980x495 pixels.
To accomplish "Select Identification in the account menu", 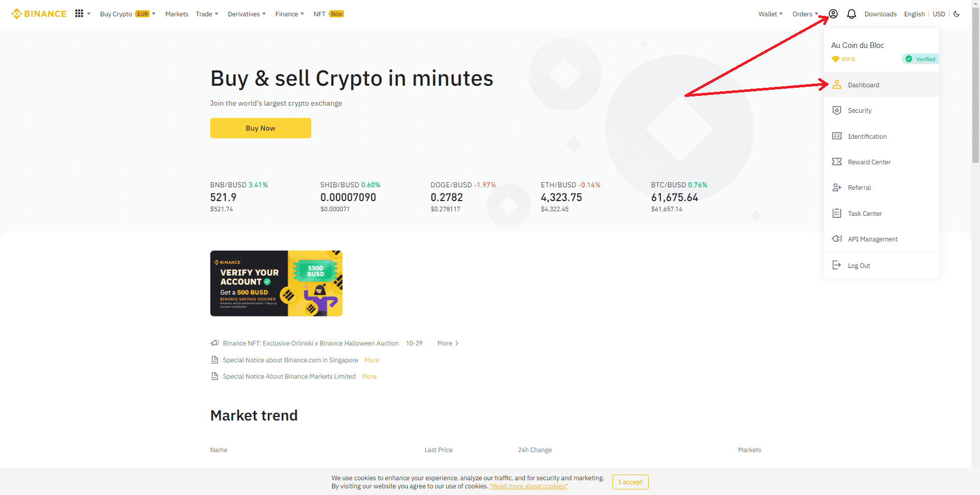I will pyautogui.click(x=867, y=136).
